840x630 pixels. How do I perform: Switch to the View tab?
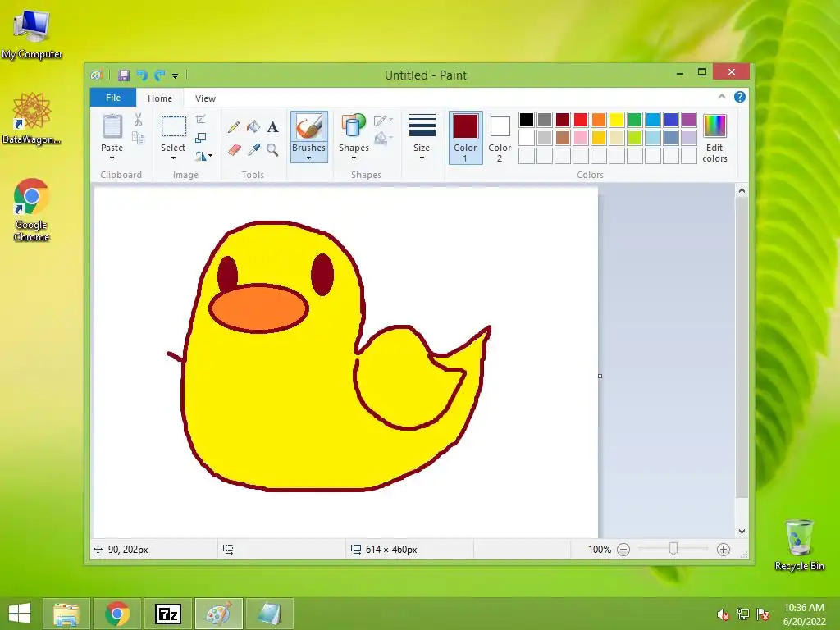[x=205, y=98]
